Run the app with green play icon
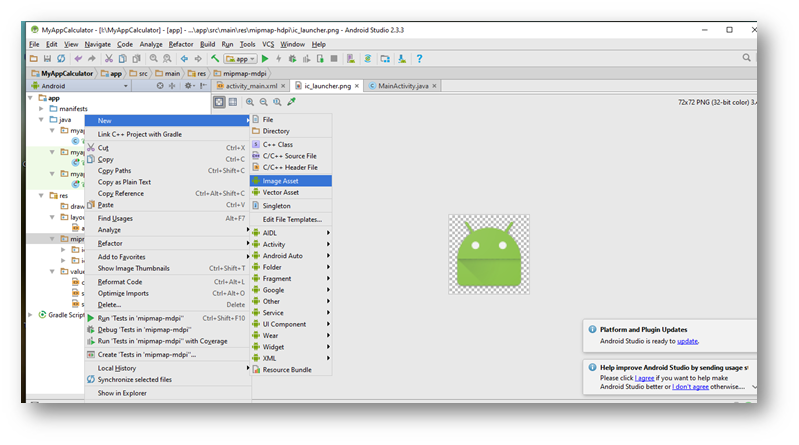799x445 pixels. coord(265,59)
